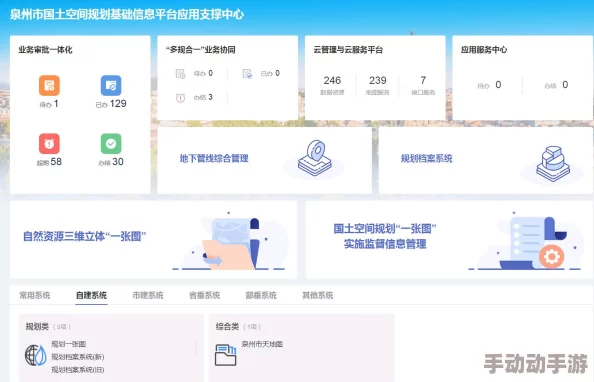
Task: Click the 已办 0 count in 多规合一 card
Action: tap(270, 74)
